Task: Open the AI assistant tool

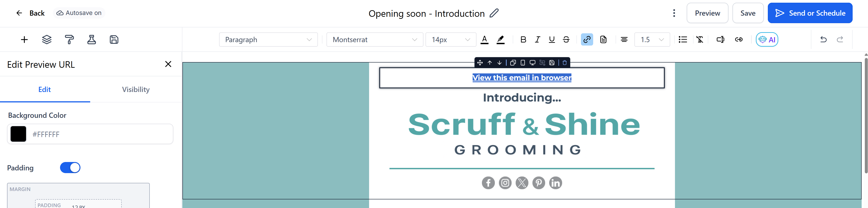Action: coord(767,39)
